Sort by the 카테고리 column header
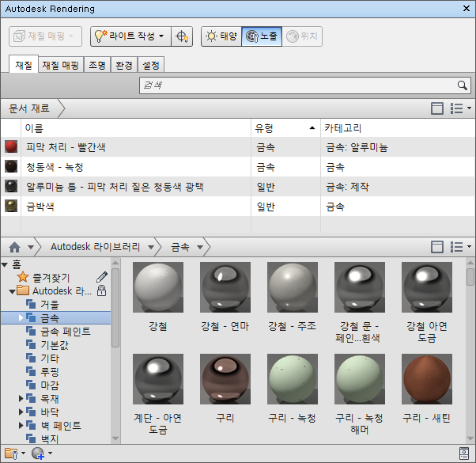The width and height of the screenshot is (476, 463). tap(398, 128)
